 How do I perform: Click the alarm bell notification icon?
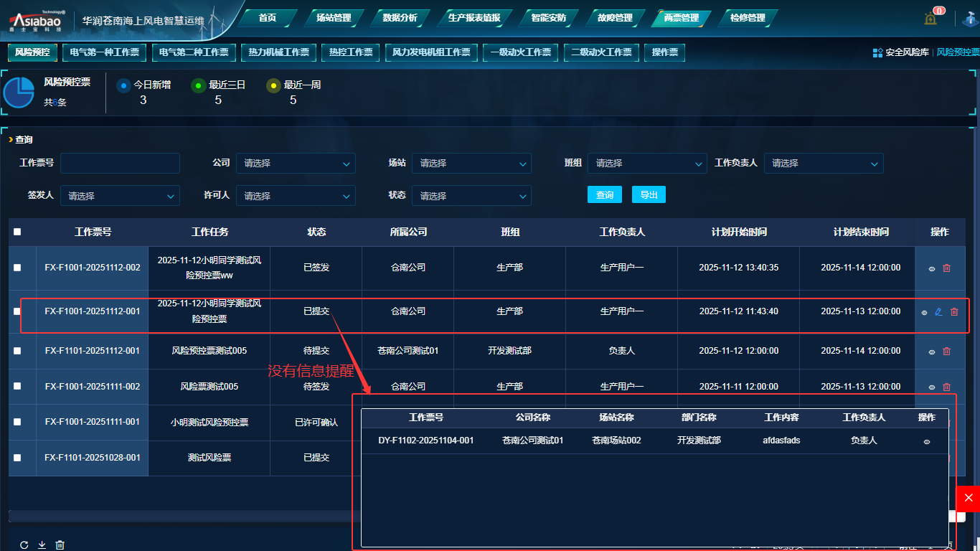click(930, 19)
